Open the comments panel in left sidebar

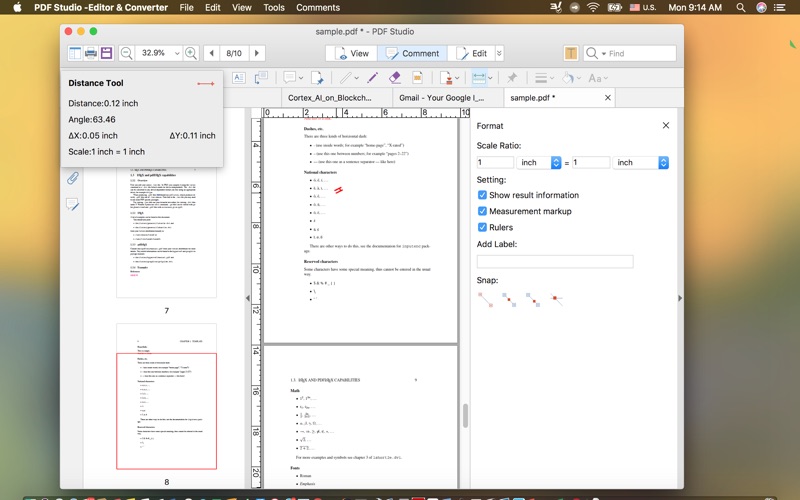(73, 205)
